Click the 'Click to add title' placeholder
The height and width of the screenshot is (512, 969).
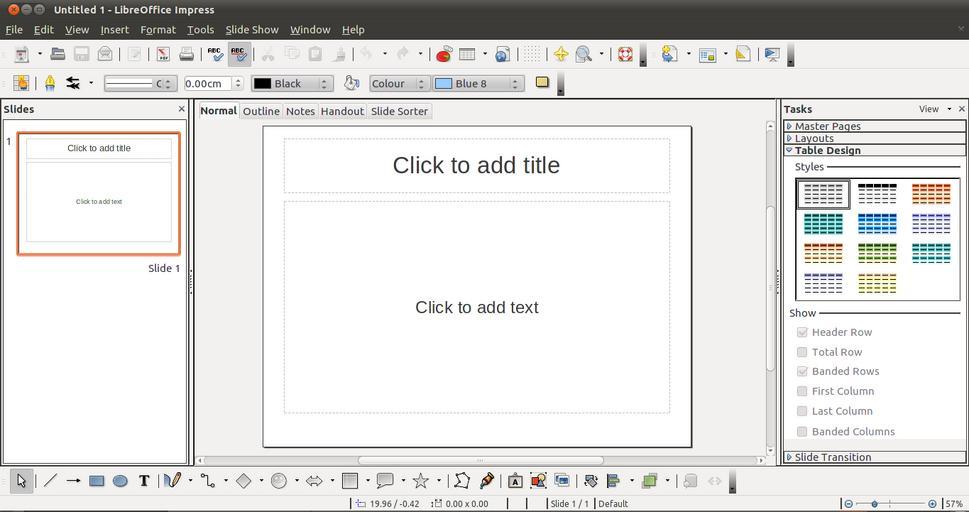(x=476, y=165)
